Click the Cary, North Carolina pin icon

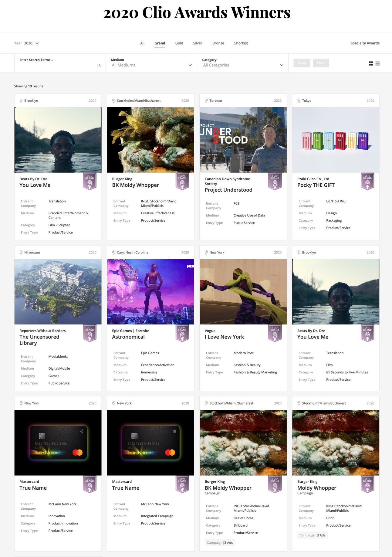113,253
